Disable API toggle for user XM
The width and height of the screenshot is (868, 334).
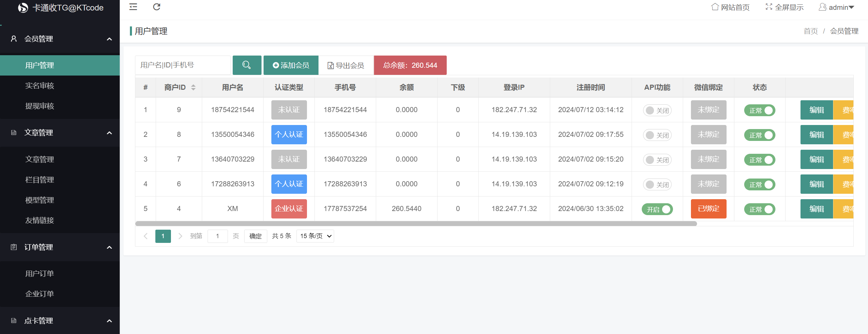[657, 209]
